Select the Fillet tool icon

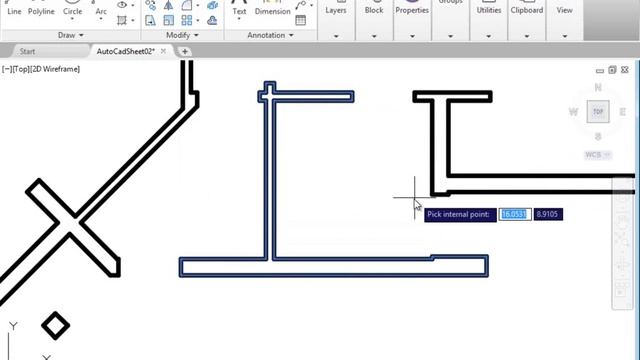pos(187,5)
